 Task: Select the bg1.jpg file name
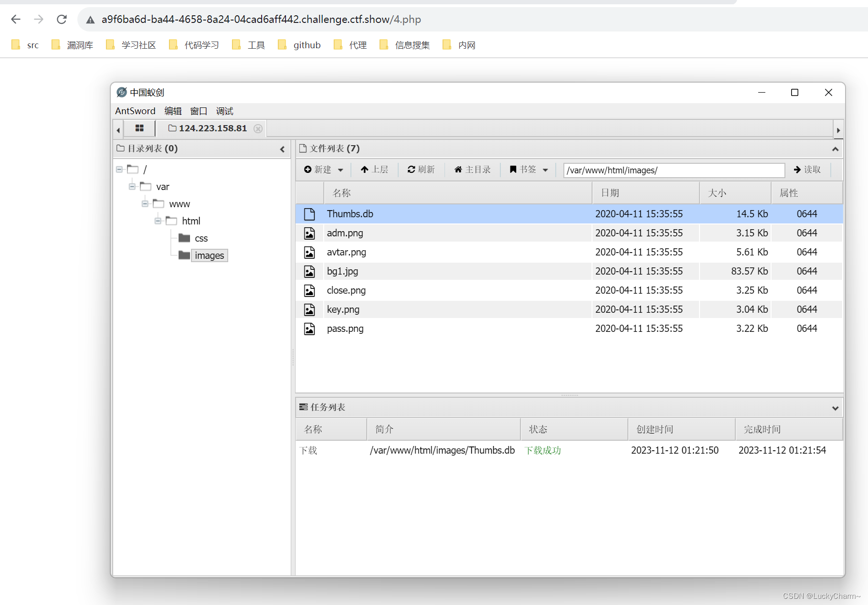point(342,271)
